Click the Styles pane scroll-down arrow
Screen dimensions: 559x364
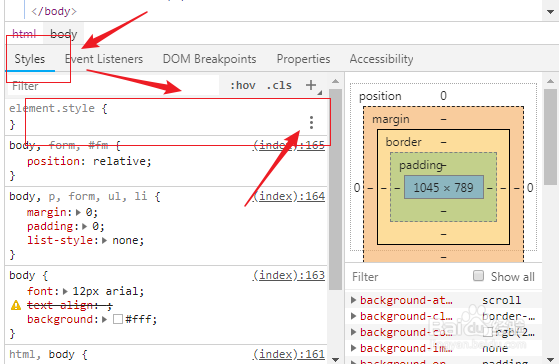click(335, 359)
